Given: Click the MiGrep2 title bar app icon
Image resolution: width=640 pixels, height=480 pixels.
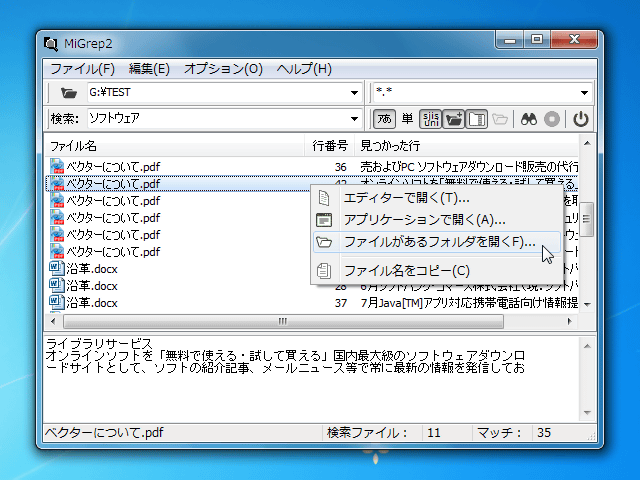Looking at the screenshot, I should [x=51, y=44].
